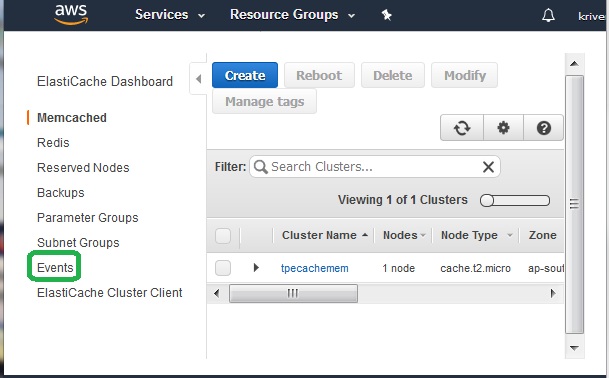Sort by the Node Type column header
This screenshot has height=378, width=610.
tap(476, 235)
